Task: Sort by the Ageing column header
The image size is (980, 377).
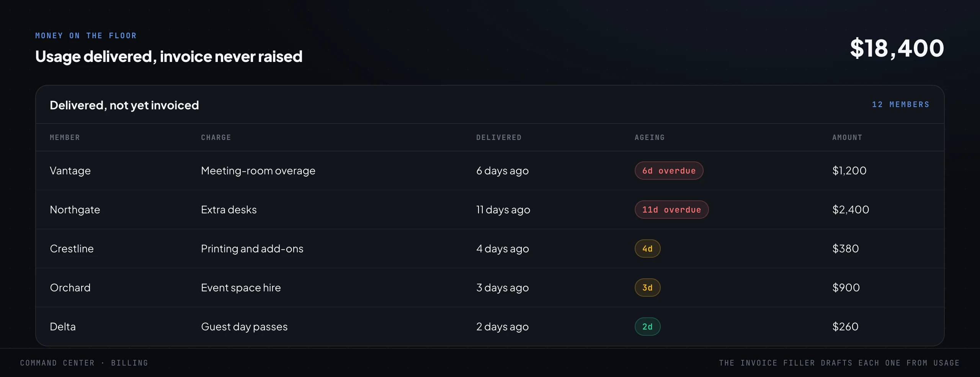Action: [650, 137]
